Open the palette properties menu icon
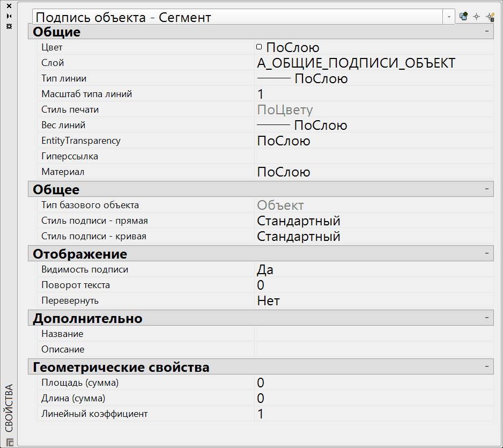Viewport: 503px width, 448px height. (9, 26)
